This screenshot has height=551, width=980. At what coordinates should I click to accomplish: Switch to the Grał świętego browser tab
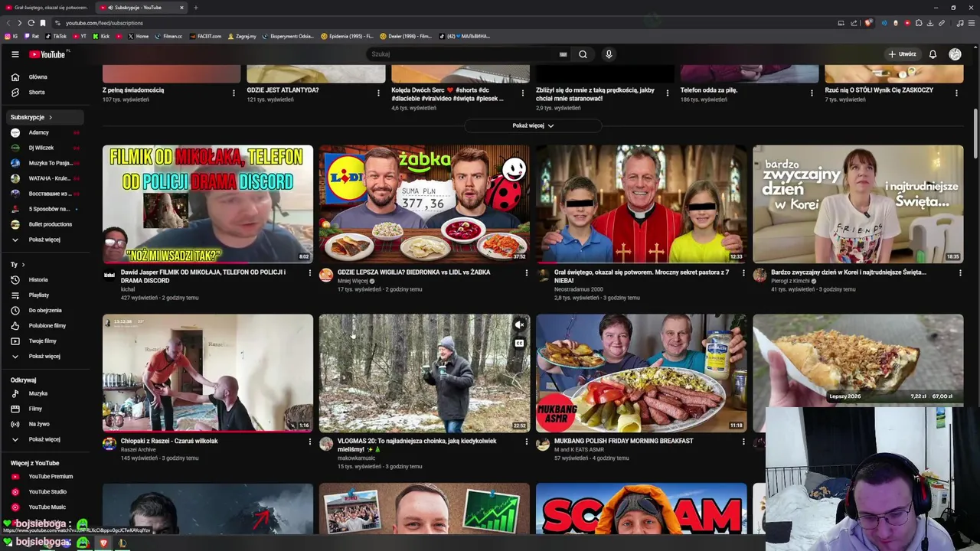pos(47,8)
